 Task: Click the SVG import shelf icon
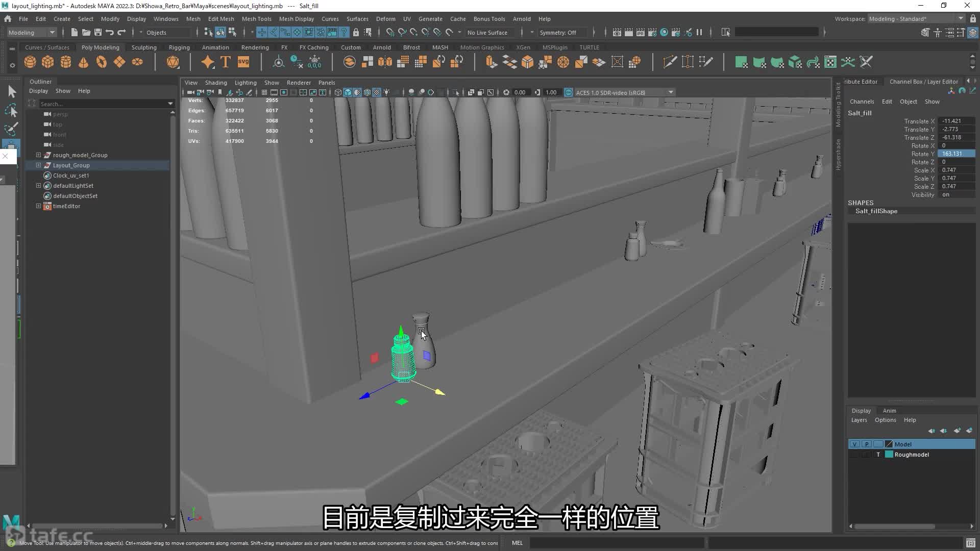click(x=243, y=62)
